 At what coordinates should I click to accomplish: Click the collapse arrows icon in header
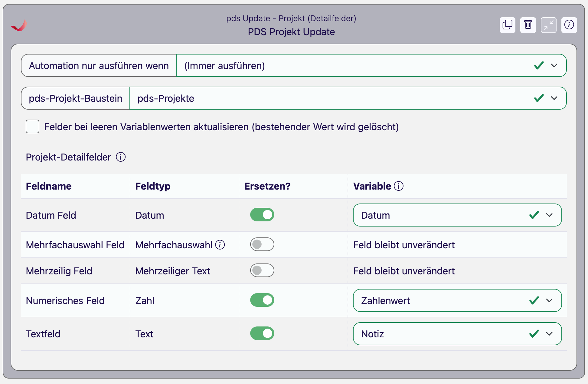(548, 25)
